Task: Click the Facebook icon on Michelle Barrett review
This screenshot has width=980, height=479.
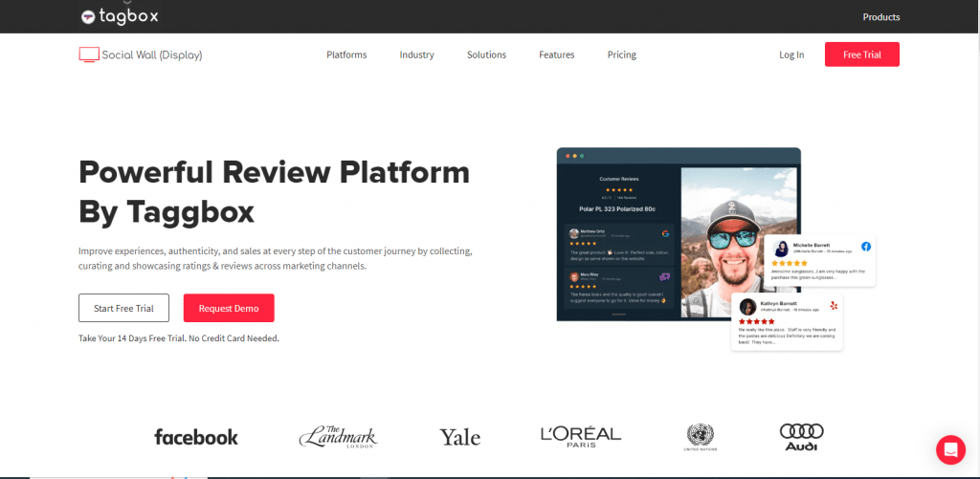Action: pos(865,247)
